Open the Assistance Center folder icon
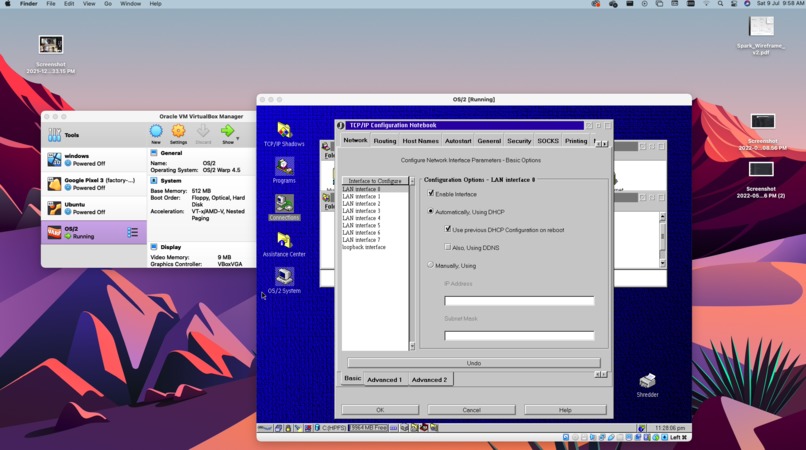The height and width of the screenshot is (450, 806). coord(284,240)
